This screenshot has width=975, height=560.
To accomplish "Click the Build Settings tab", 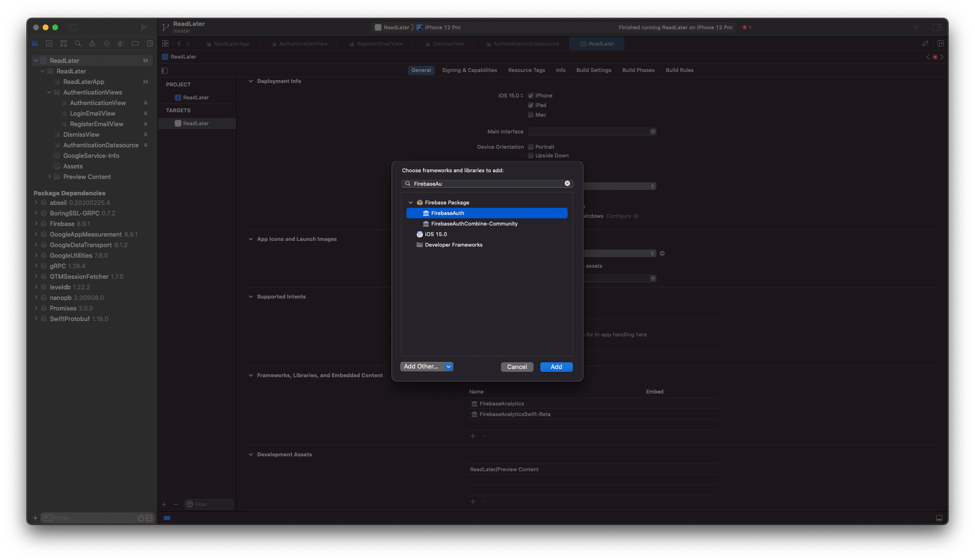I will point(594,70).
